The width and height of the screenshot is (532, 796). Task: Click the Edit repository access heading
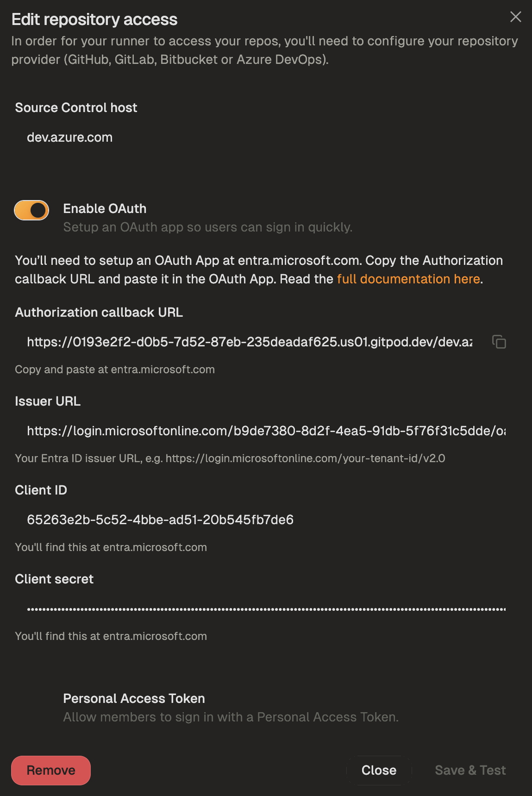(94, 19)
